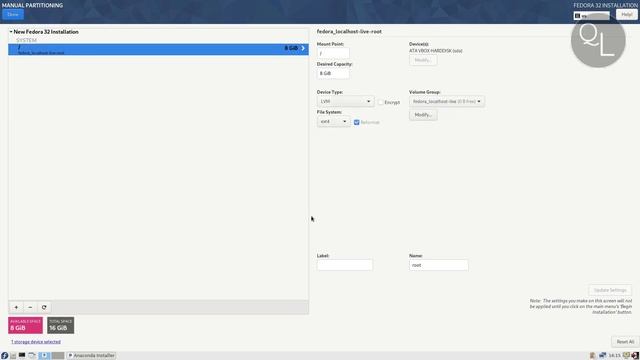Add a new mount point with plus

[x=16, y=307]
